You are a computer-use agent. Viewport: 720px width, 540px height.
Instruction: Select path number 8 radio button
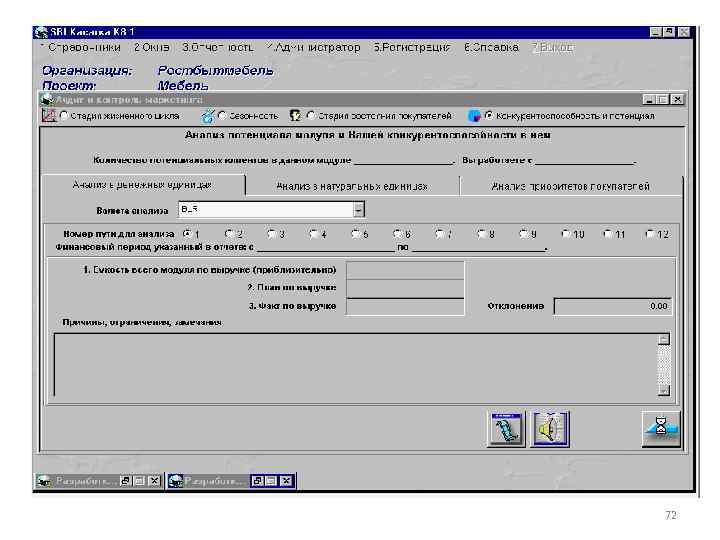(482, 234)
